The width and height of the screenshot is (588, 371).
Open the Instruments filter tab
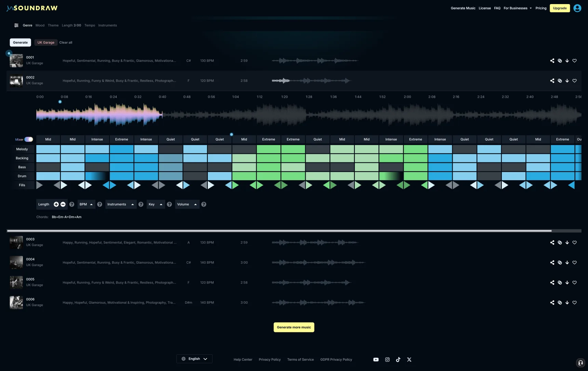tap(107, 25)
